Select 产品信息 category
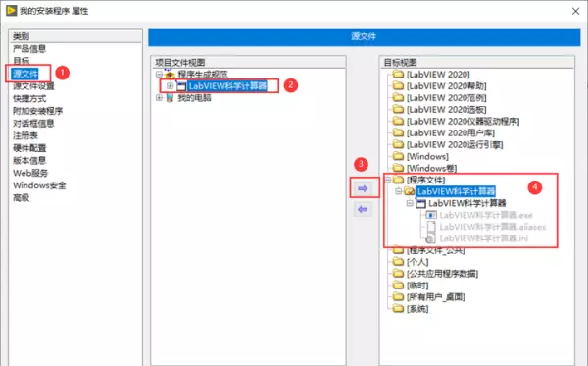 coord(29,49)
